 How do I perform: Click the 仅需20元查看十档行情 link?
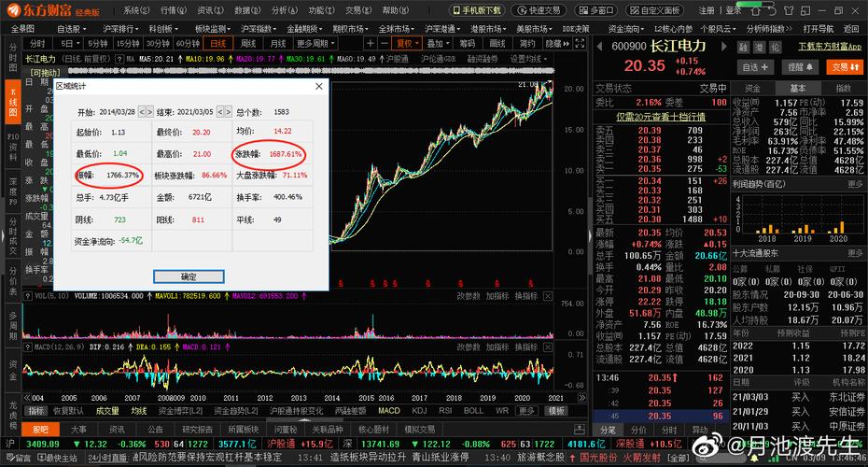pyautogui.click(x=661, y=117)
